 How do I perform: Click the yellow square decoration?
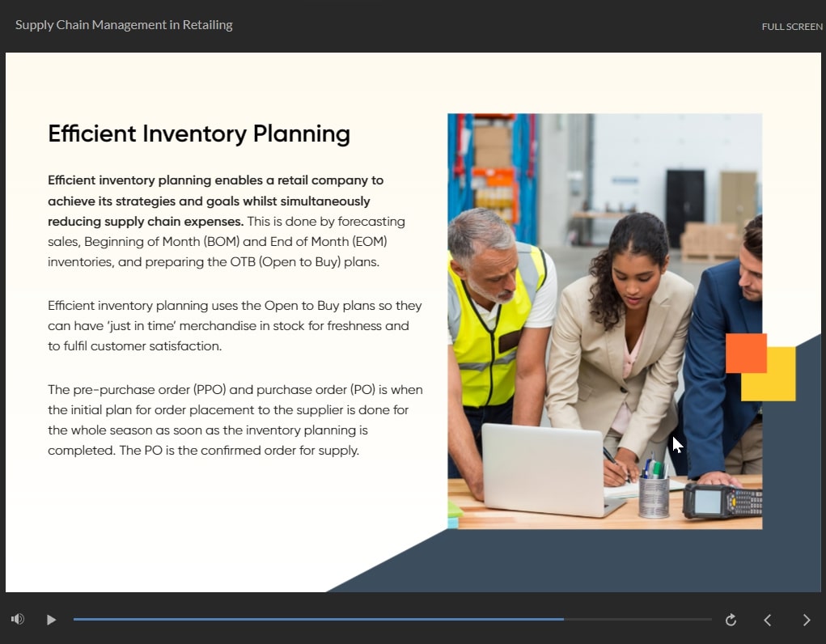pos(782,384)
